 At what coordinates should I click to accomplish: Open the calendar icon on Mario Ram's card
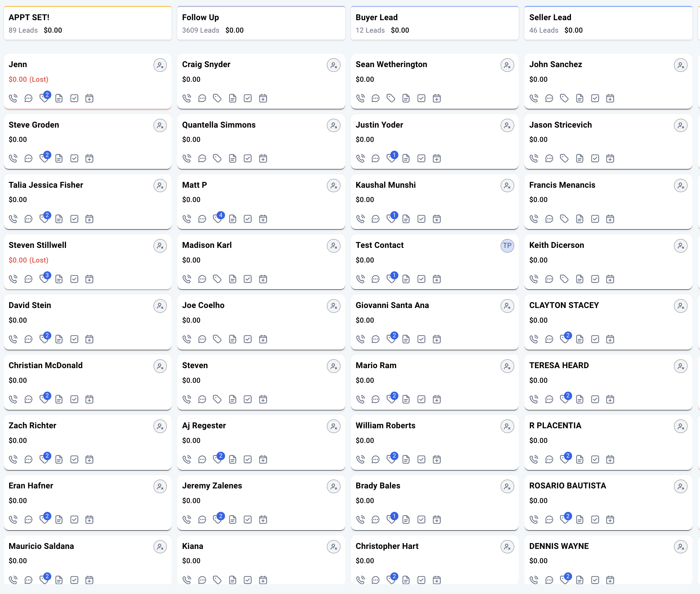436,399
